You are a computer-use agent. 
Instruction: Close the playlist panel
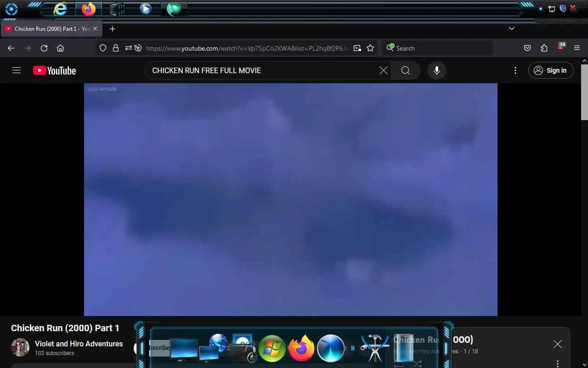[x=557, y=344]
